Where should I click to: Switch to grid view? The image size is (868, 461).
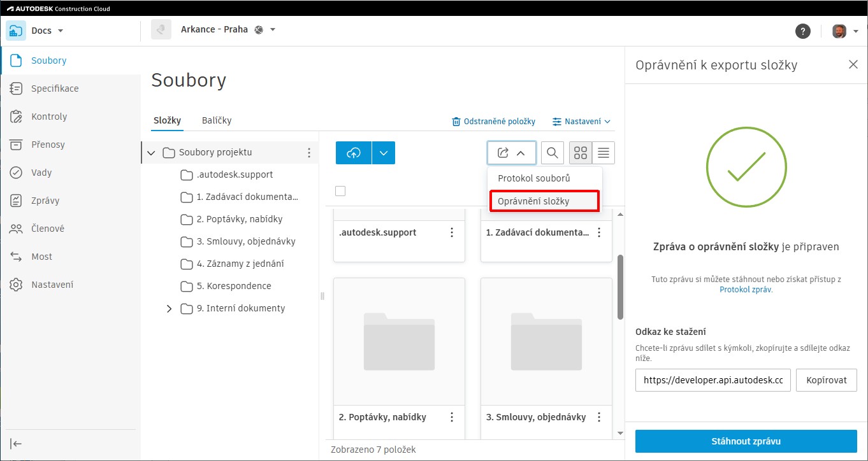tap(581, 153)
